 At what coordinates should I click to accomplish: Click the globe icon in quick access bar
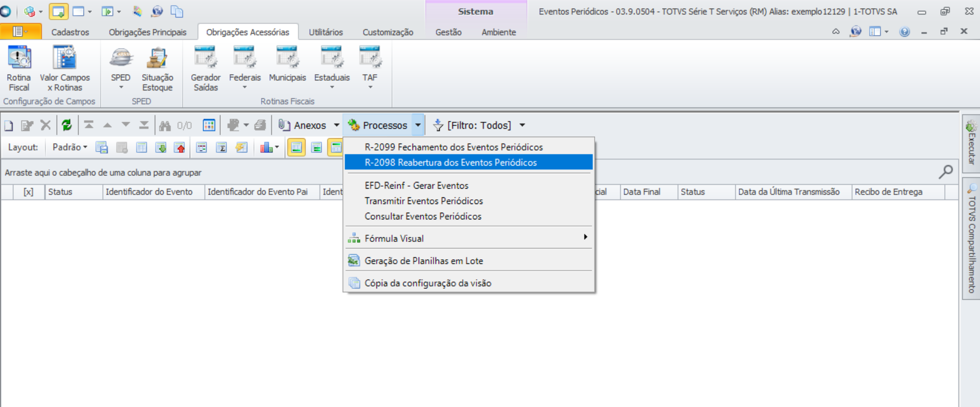tap(157, 11)
